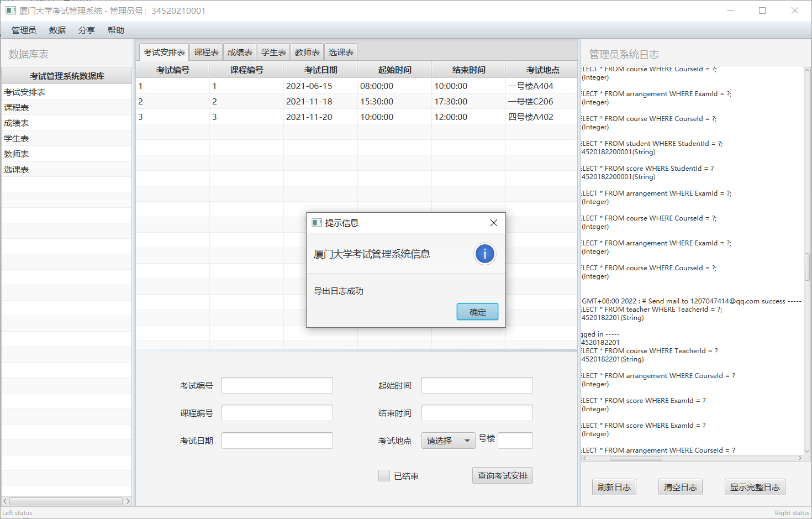
Task: Focus the 起始时间 input field
Action: click(477, 385)
